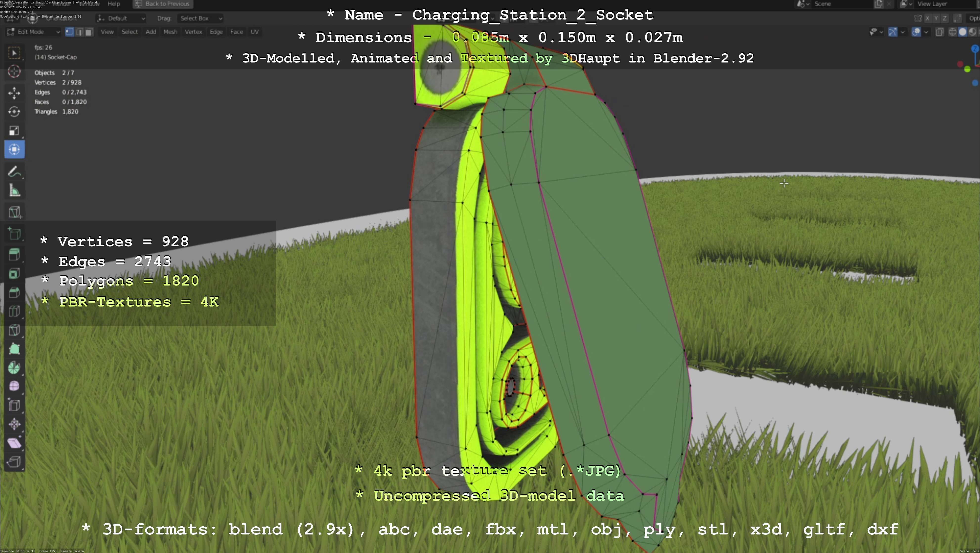The height and width of the screenshot is (553, 980).
Task: Open the Drag Select Box dropdown
Action: [200, 18]
